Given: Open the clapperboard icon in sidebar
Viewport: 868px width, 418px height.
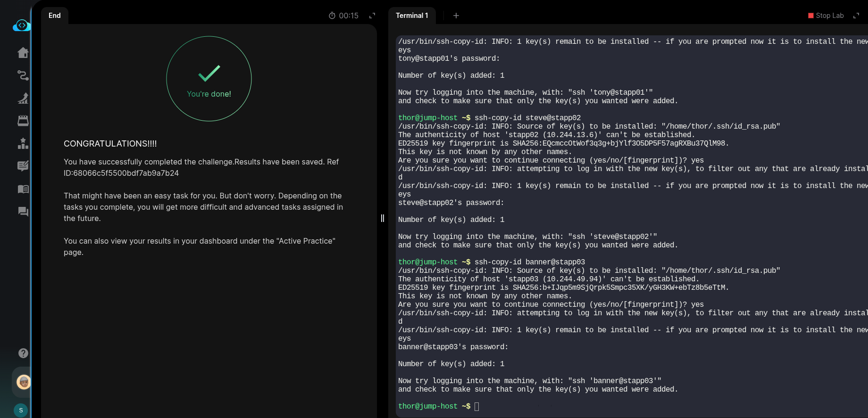Looking at the screenshot, I should point(23,121).
